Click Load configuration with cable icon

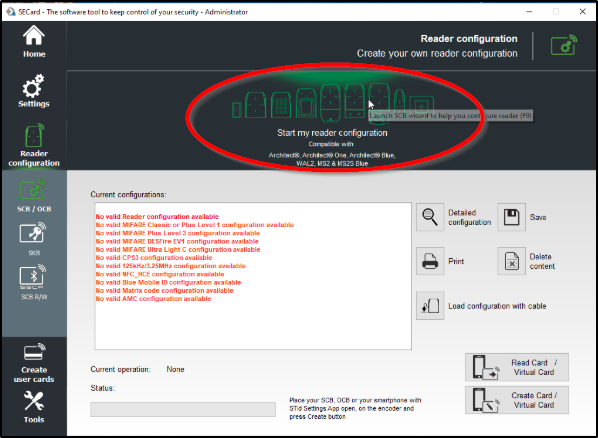430,306
